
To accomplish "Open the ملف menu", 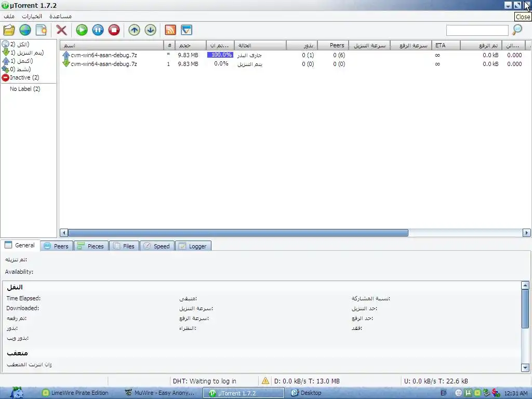I will coord(9,16).
